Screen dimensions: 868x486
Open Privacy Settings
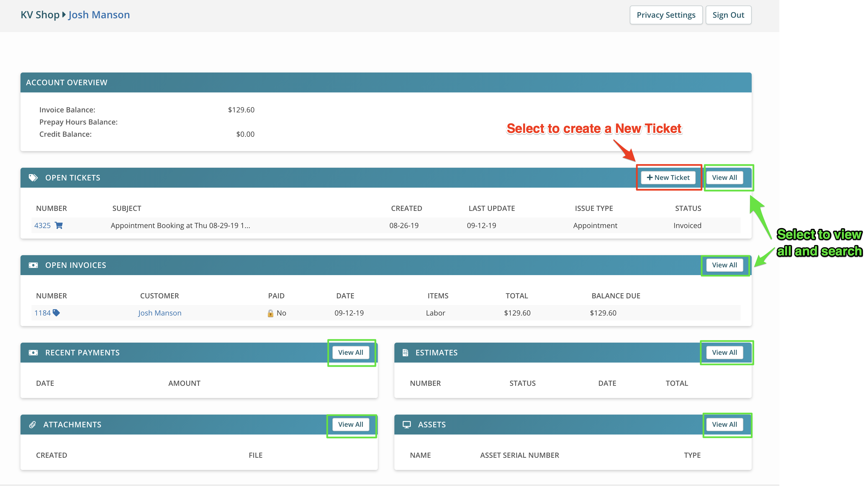click(x=666, y=15)
